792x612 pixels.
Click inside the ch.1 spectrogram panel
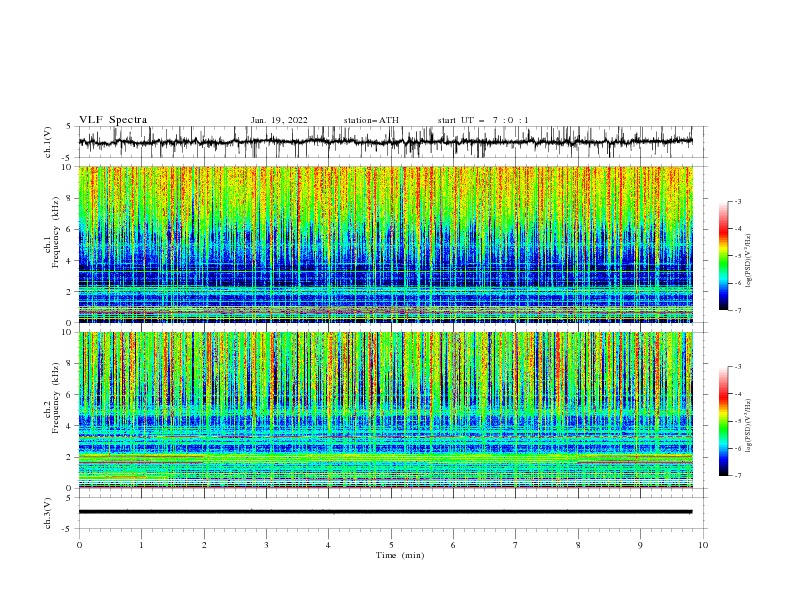(x=385, y=244)
